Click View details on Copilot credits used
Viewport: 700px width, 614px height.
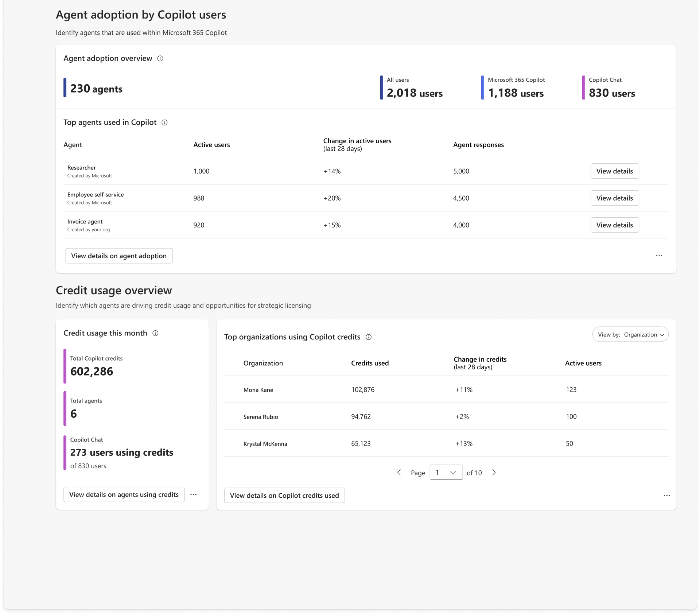[x=284, y=496]
